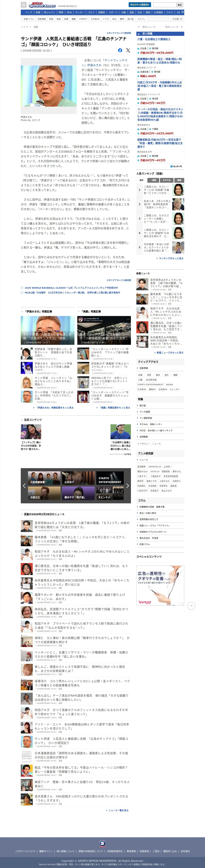Click the 前のニュース previous arrow link
Screen dimensions: 205x868
coord(147,27)
